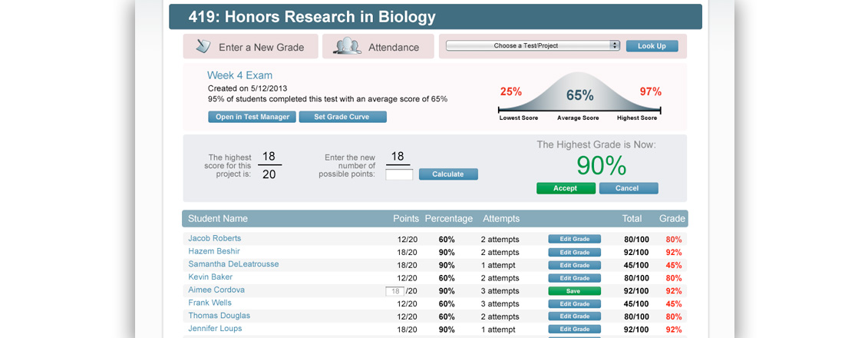Screen dimensions: 868x338
Task: Click the people icon beside Attendance
Action: [x=347, y=46]
